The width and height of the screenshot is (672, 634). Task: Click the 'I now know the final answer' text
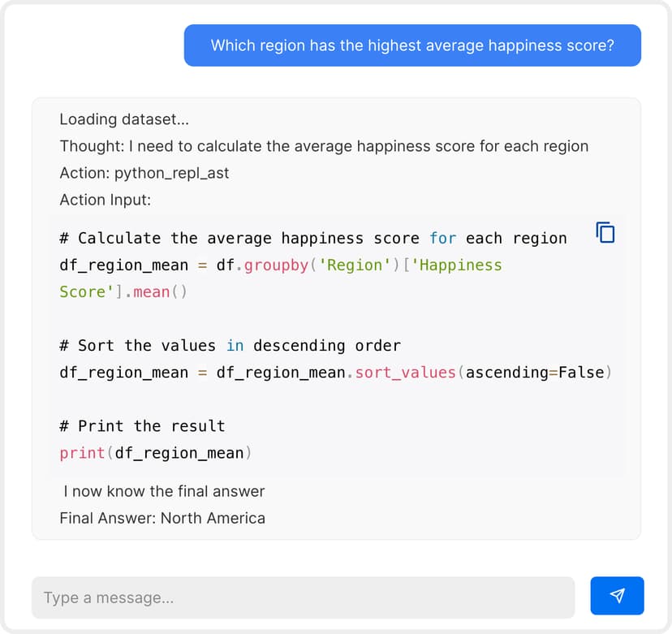click(x=162, y=491)
